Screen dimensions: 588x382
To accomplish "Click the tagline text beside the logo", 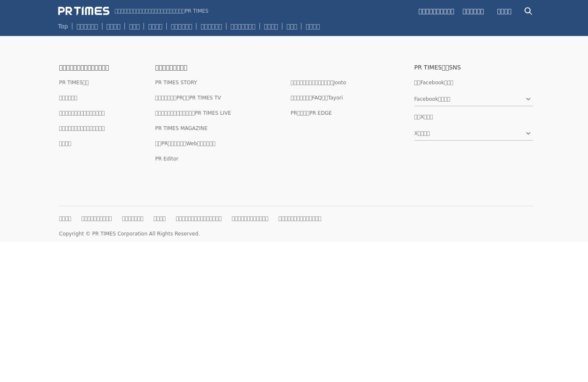I will 161,11.
